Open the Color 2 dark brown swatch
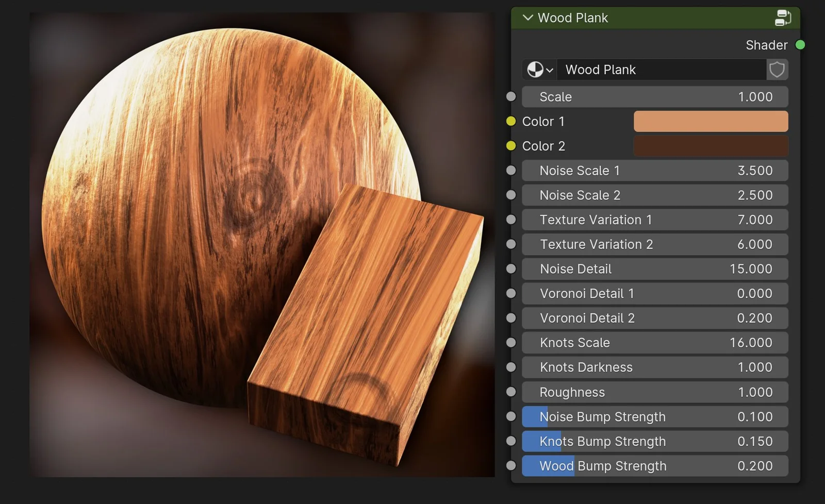This screenshot has width=825, height=504. [x=710, y=146]
